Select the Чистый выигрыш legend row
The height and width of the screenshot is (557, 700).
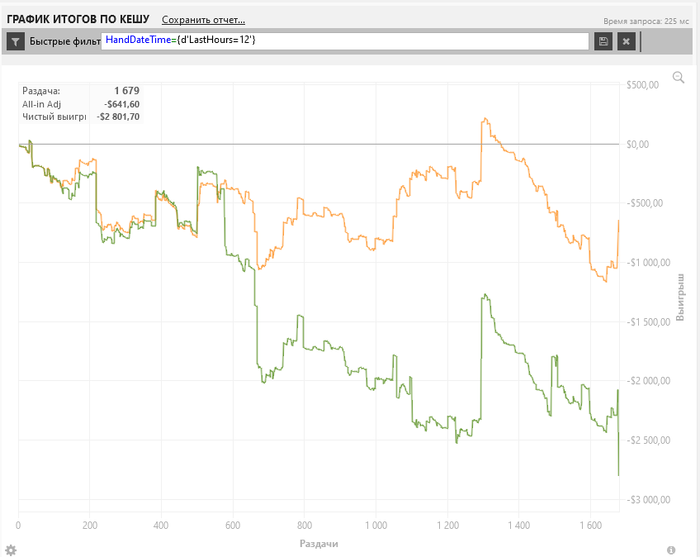(81, 117)
